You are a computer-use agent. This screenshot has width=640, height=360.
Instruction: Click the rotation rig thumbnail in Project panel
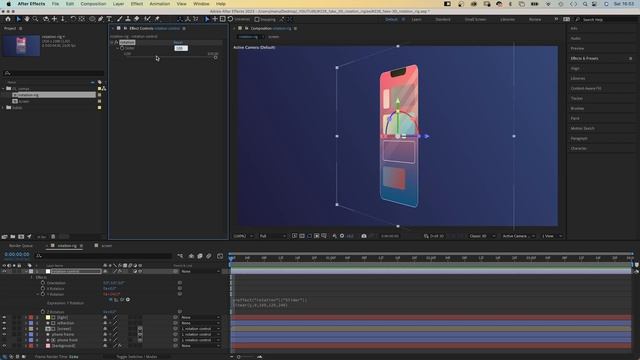pyautogui.click(x=21, y=45)
